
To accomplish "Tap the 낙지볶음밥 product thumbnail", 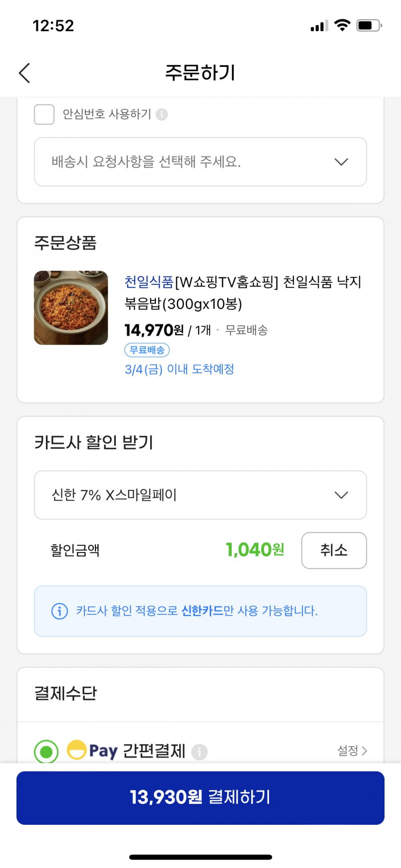I will tap(71, 308).
